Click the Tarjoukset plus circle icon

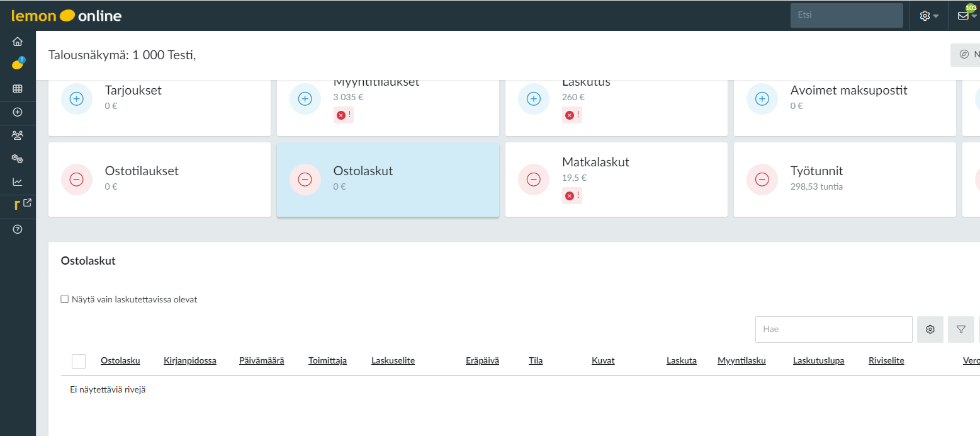[x=76, y=98]
